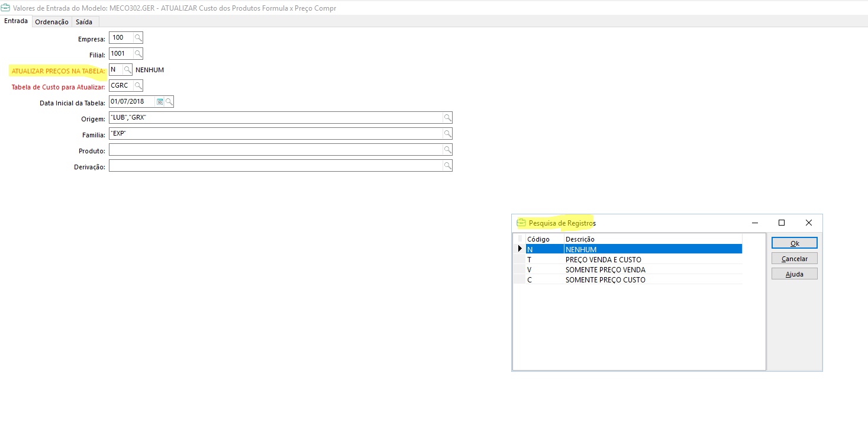Maximize the Pesquisa de Registros dialog
Image resolution: width=868 pixels, height=434 pixels.
pos(782,223)
